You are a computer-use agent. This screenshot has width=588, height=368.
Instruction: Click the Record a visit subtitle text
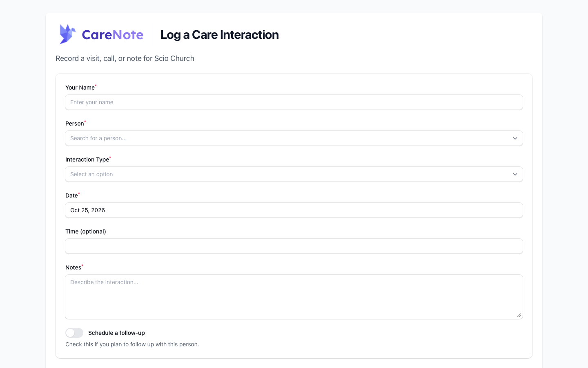[125, 58]
